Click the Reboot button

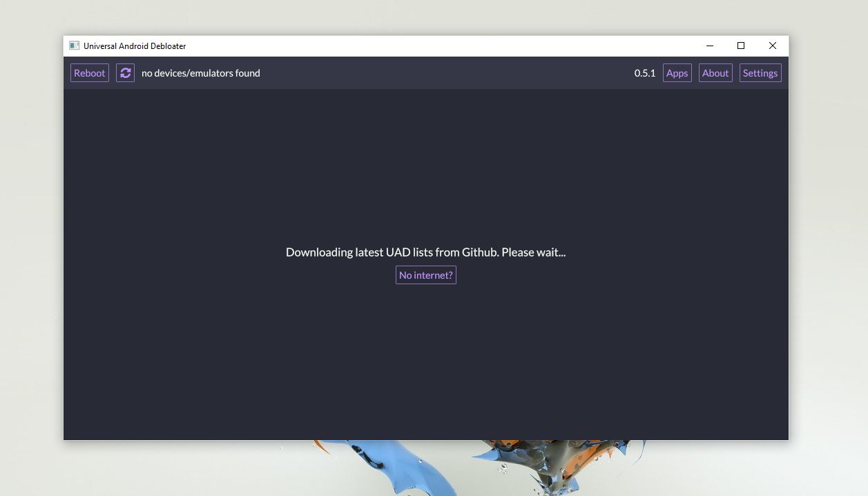(x=90, y=73)
